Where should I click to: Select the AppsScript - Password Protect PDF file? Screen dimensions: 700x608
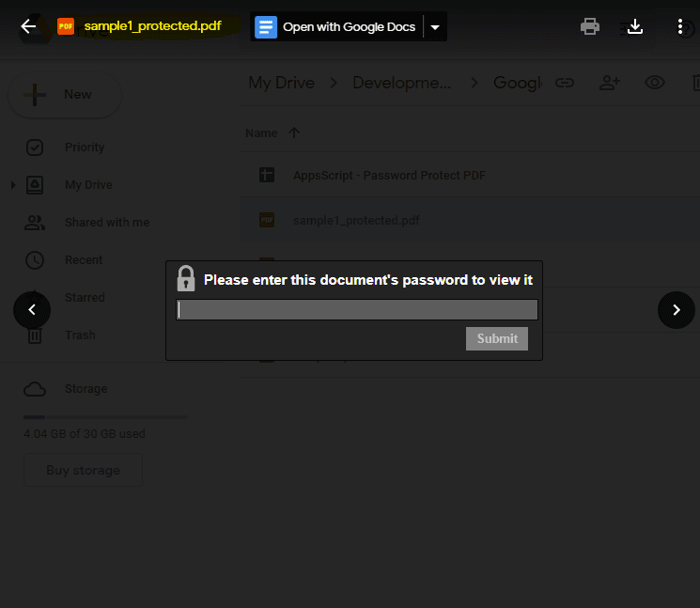[389, 175]
